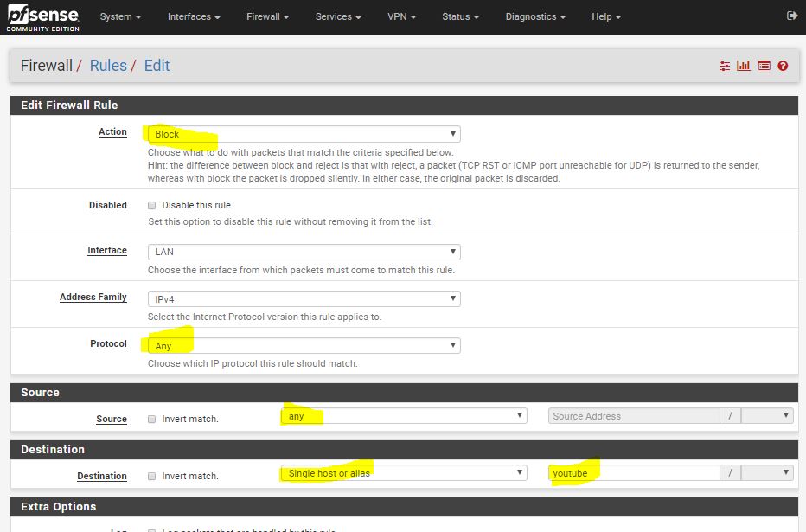Click the destination address field containing youtube
This screenshot has width=806, height=532.
[x=634, y=473]
